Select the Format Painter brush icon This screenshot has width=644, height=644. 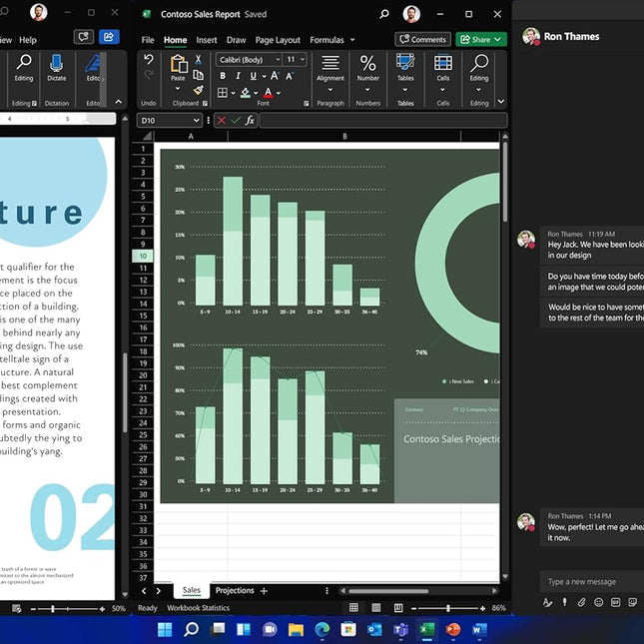[199, 90]
